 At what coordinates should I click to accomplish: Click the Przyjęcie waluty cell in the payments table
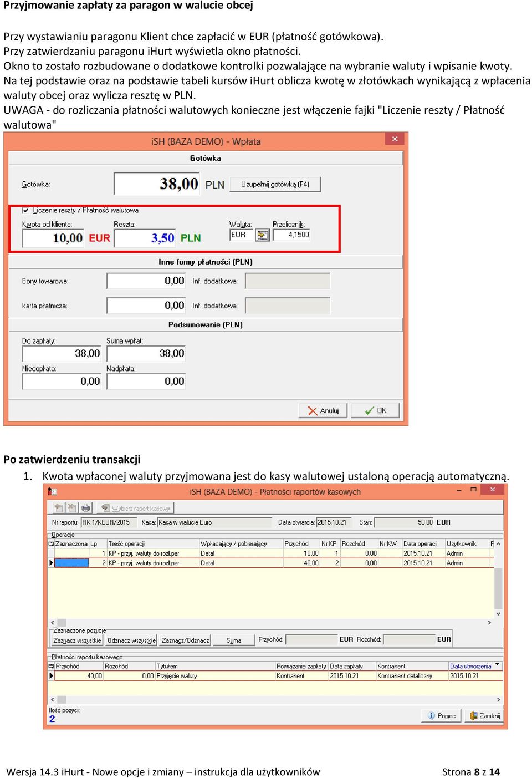click(215, 676)
